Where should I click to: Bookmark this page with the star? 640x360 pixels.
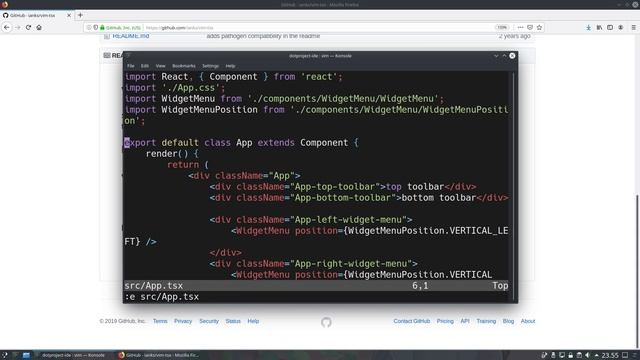tap(539, 27)
